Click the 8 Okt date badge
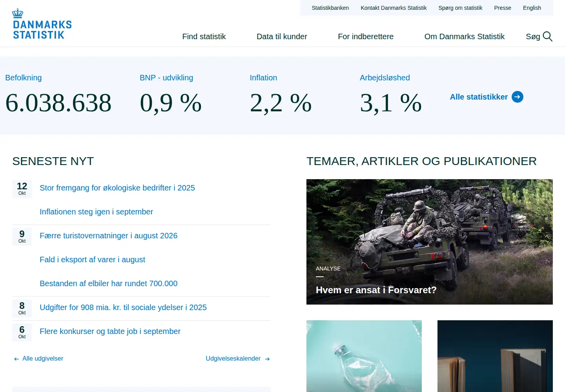The image size is (565, 392). point(22,308)
